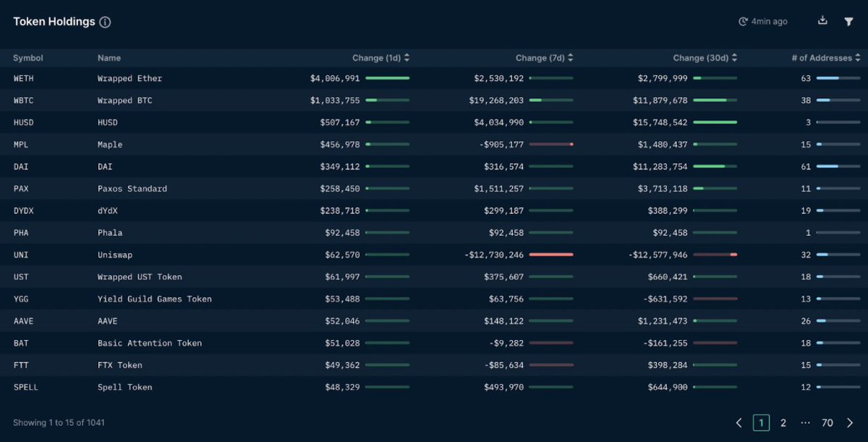Click the 63 addresses count for WETH
Screen dimensions: 868x442
[806, 78]
